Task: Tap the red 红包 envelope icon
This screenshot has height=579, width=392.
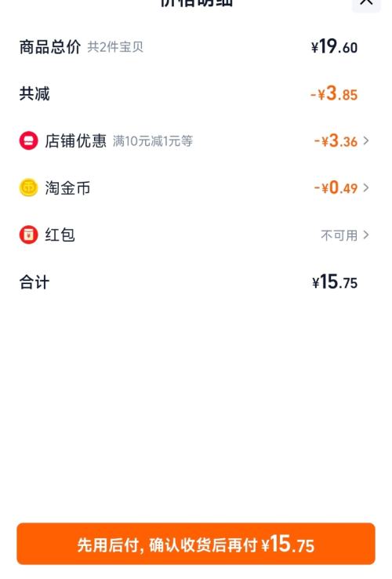Action: click(28, 235)
